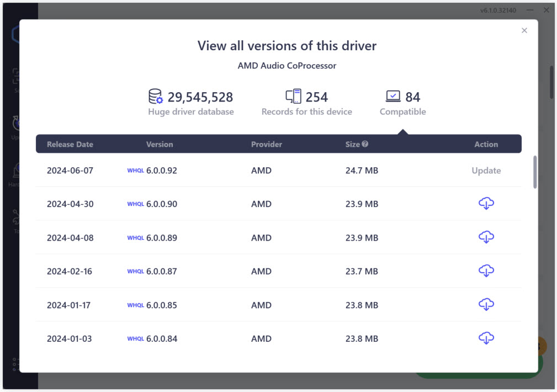Click WHQL badge beside version 6.0.0.92
This screenshot has height=392, width=557.
coord(135,171)
